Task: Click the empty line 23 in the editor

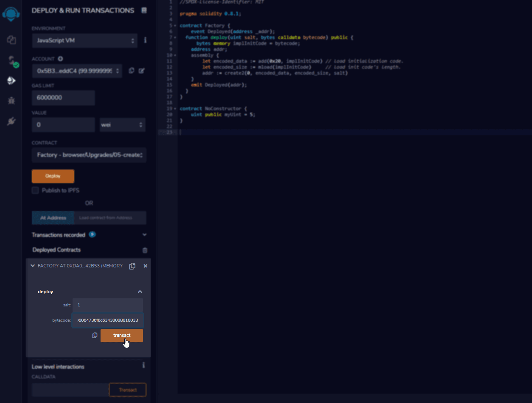Action: click(354, 132)
